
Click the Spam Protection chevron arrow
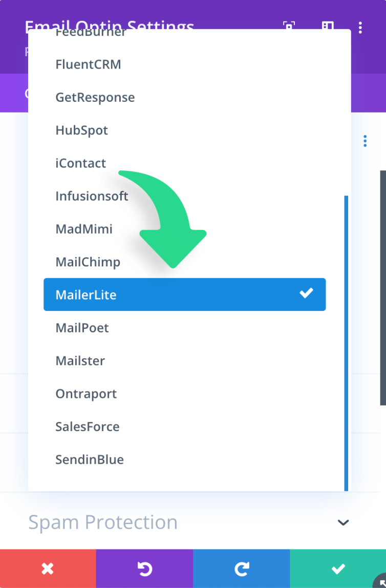coord(344,523)
